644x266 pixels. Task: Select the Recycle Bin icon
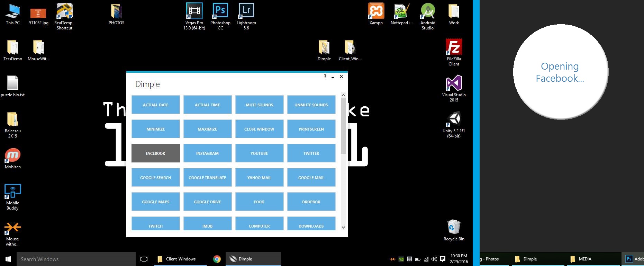(x=454, y=230)
